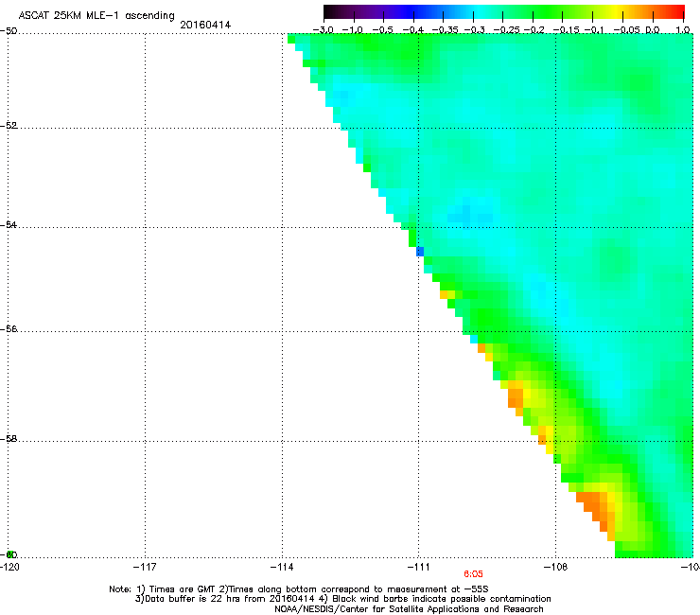Click the color scale label "-0.25"

click(x=507, y=30)
